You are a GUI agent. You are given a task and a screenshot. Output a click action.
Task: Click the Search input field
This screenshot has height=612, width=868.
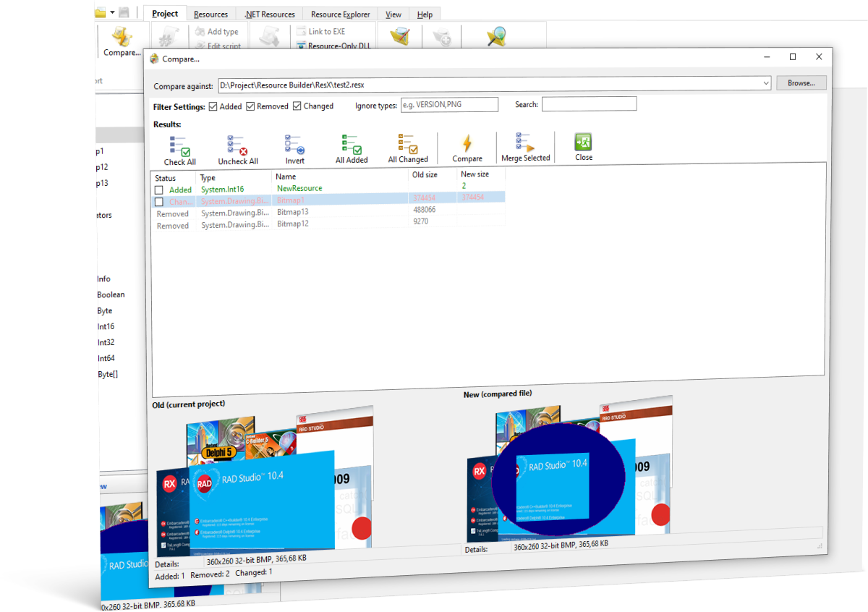coord(589,104)
